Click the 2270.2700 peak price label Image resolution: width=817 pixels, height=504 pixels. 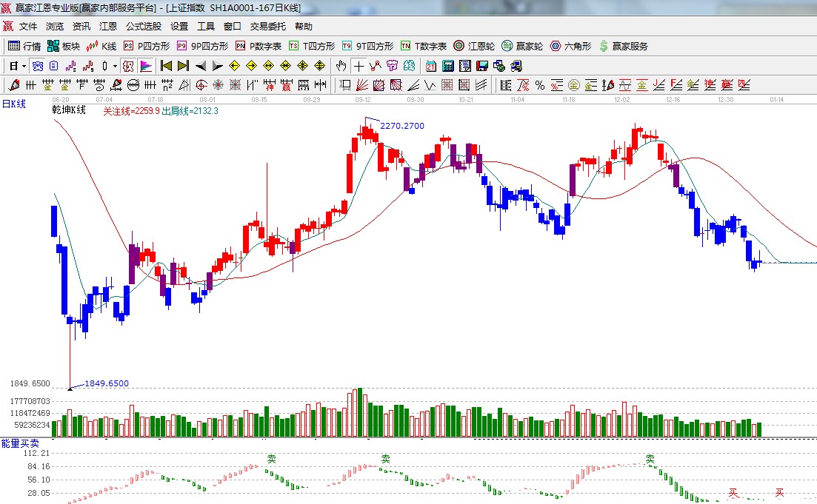pos(402,126)
